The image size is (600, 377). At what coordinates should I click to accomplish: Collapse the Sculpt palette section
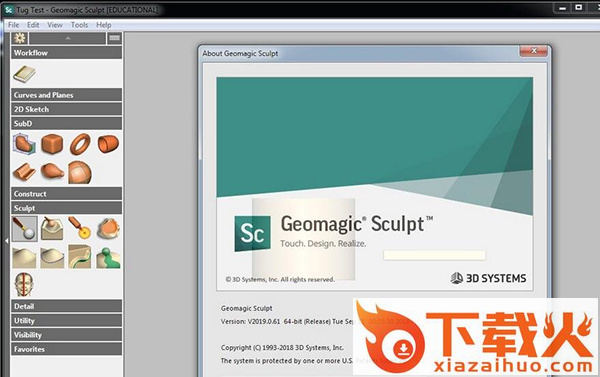[x=67, y=208]
